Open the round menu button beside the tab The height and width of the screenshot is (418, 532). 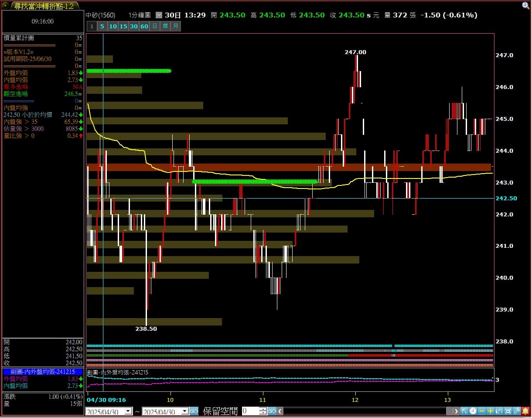coord(6,6)
